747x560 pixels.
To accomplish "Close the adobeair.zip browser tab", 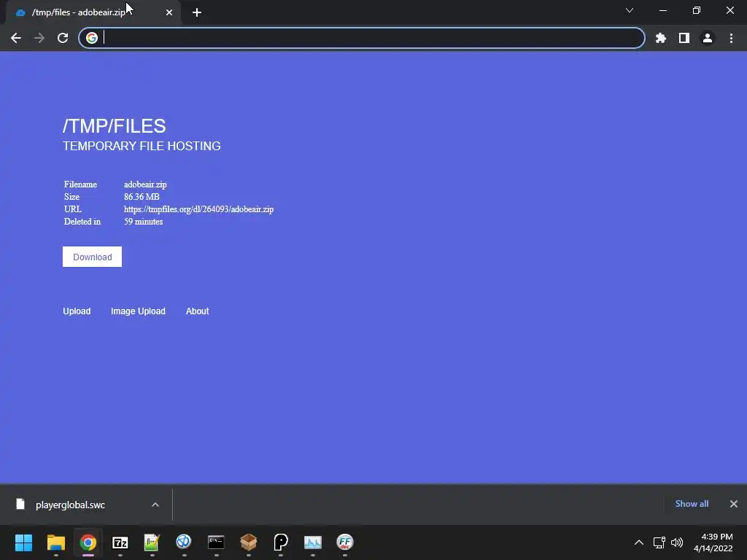I will [169, 12].
